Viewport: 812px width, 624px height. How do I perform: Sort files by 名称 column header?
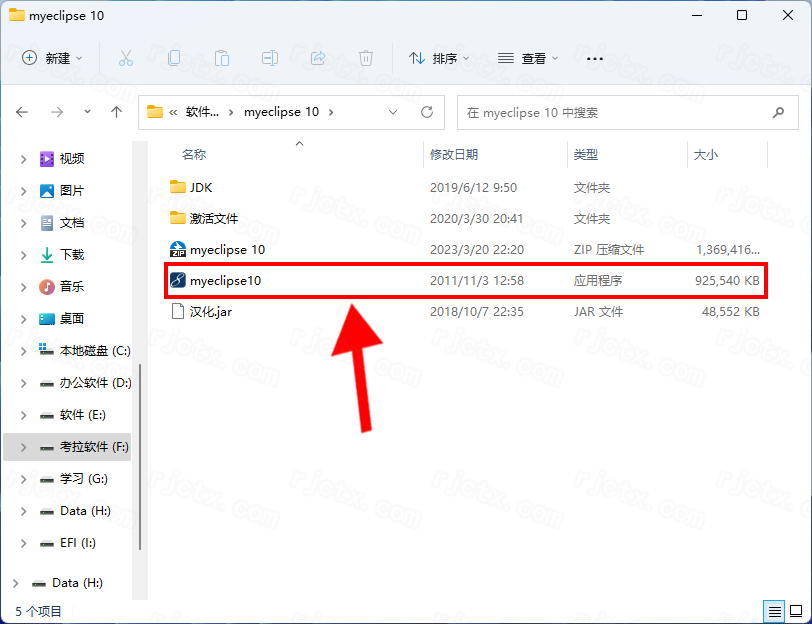click(x=194, y=155)
